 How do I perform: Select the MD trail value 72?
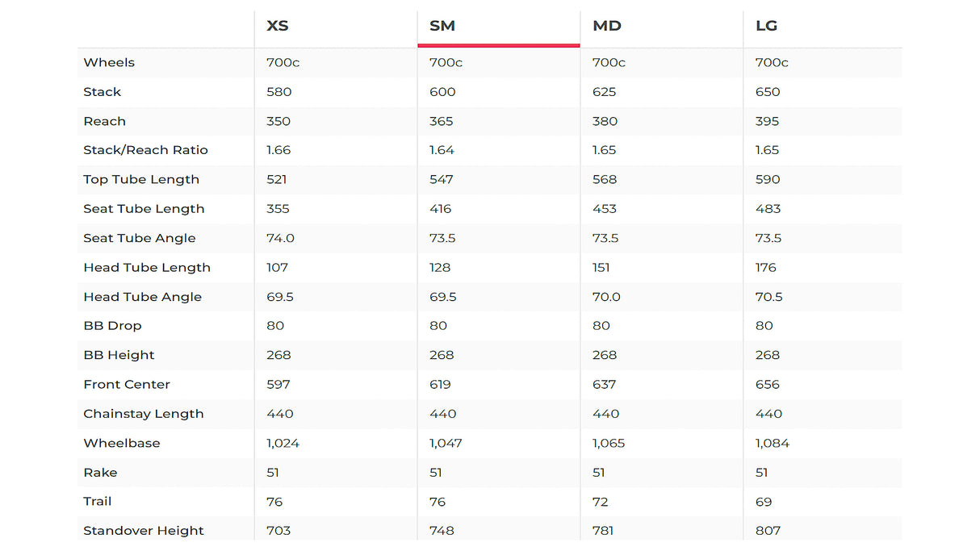[x=600, y=502]
